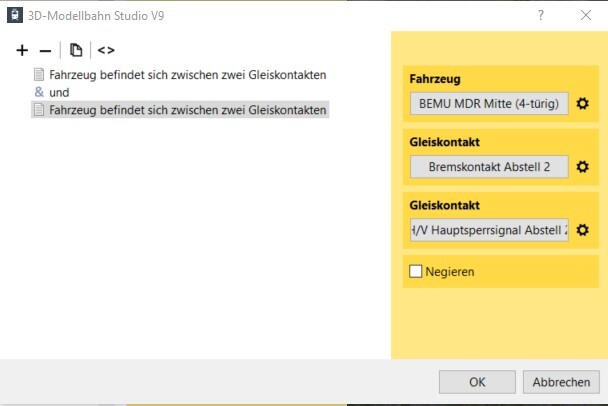Screen dimensions: 608x406
Task: Click the 3D-Modellbahn Studio app icon
Action: [x=15, y=16]
